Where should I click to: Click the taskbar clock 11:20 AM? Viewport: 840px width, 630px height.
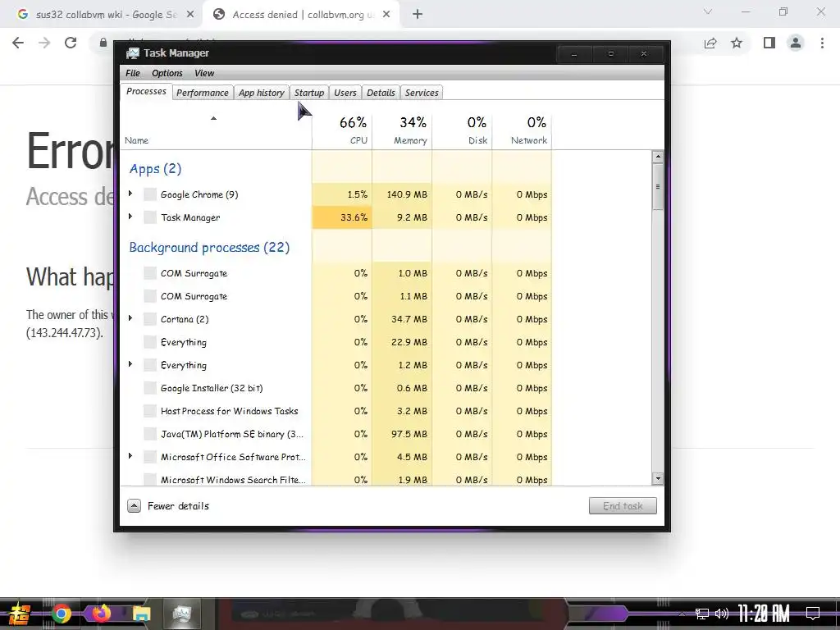click(764, 614)
